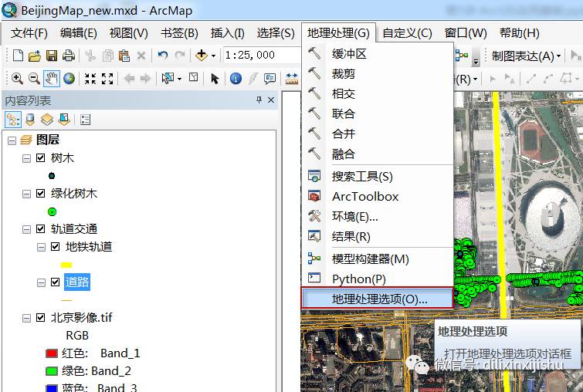Open the 文件(F) menu
Image resolution: width=583 pixels, height=392 pixels.
[29, 33]
